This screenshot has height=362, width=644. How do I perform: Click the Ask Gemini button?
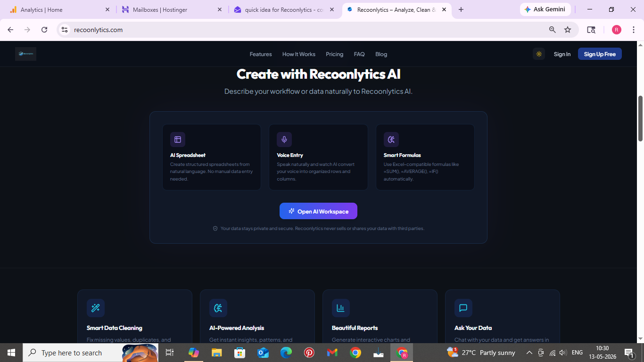(545, 9)
